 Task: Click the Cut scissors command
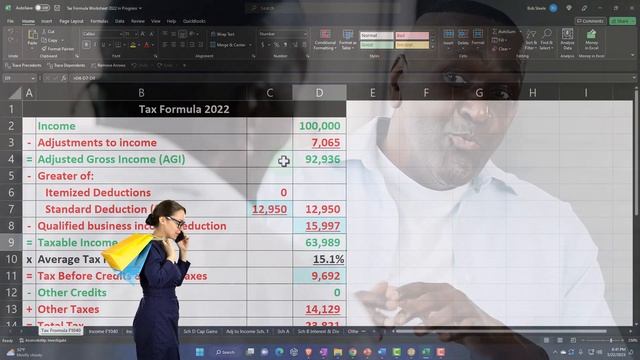pos(49,31)
